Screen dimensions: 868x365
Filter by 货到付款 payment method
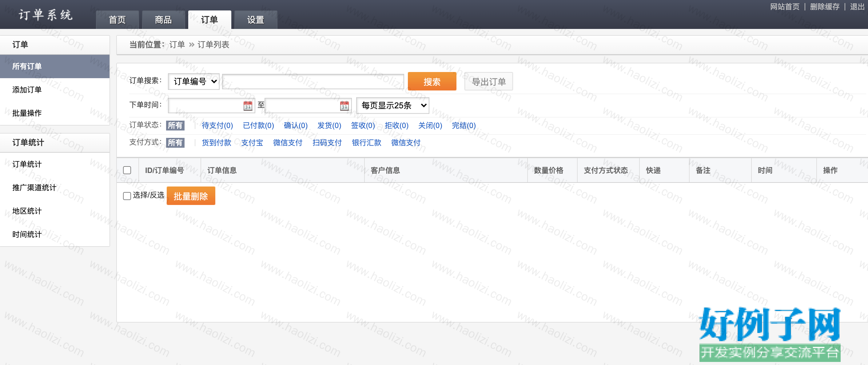tap(216, 142)
